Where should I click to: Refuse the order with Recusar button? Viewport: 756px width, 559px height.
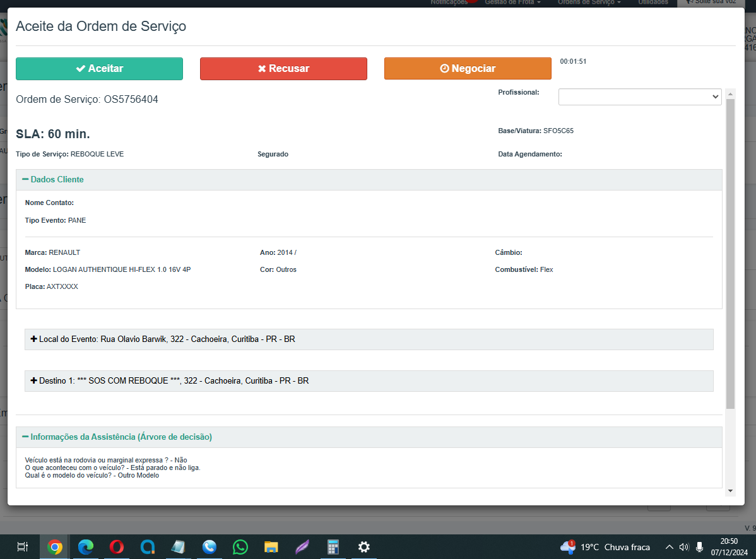point(283,68)
